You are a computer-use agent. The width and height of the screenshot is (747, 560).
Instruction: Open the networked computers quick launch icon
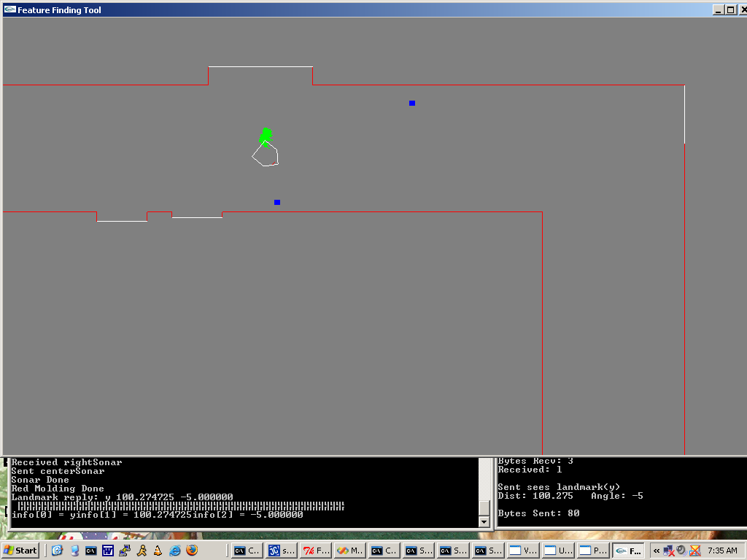pyautogui.click(x=125, y=551)
